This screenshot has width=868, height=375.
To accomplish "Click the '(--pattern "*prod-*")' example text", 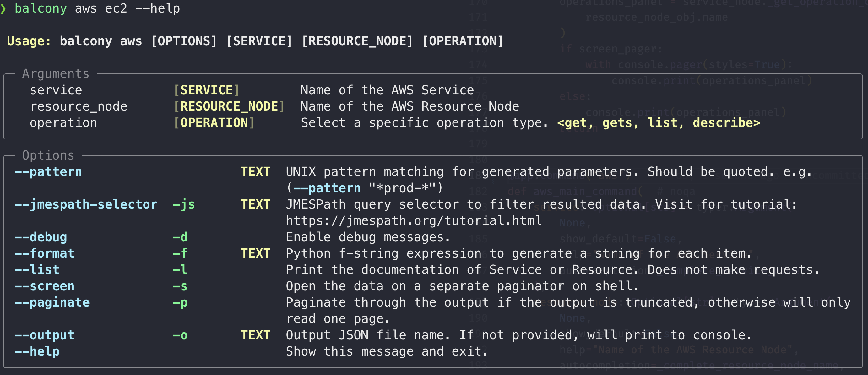I will tap(365, 188).
